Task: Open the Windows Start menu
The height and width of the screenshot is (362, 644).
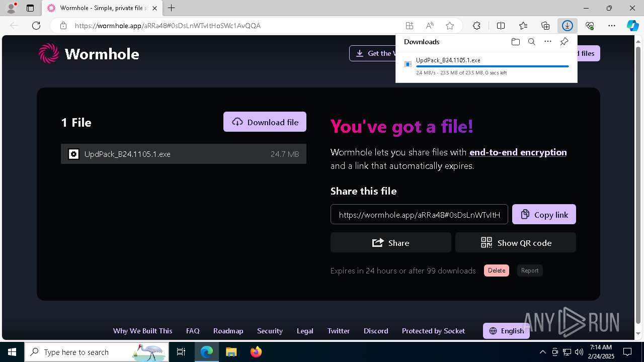Action: point(12,352)
